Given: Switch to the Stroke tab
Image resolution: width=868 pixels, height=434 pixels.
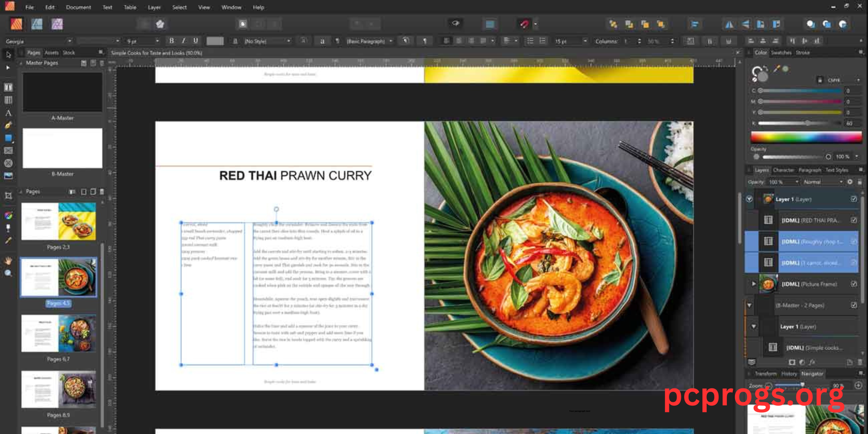Looking at the screenshot, I should (x=803, y=53).
